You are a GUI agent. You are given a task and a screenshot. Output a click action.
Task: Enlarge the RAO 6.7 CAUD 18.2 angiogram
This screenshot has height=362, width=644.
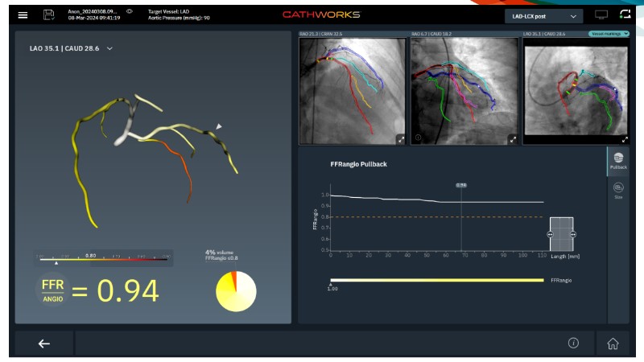(513, 138)
